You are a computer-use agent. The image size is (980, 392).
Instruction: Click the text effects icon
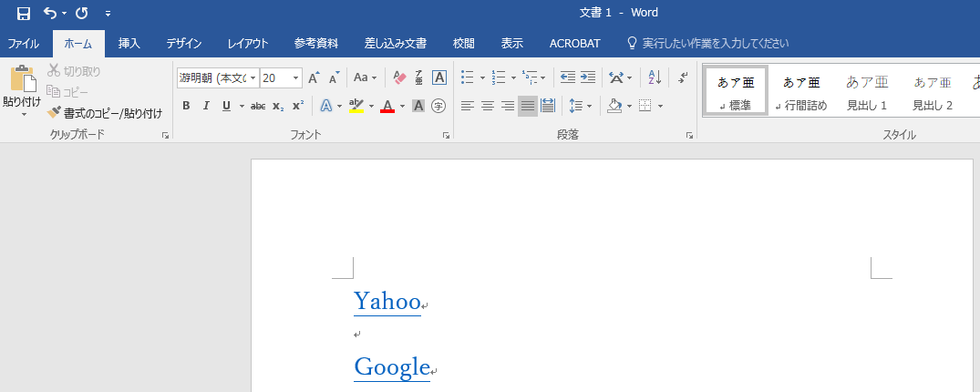coord(326,106)
